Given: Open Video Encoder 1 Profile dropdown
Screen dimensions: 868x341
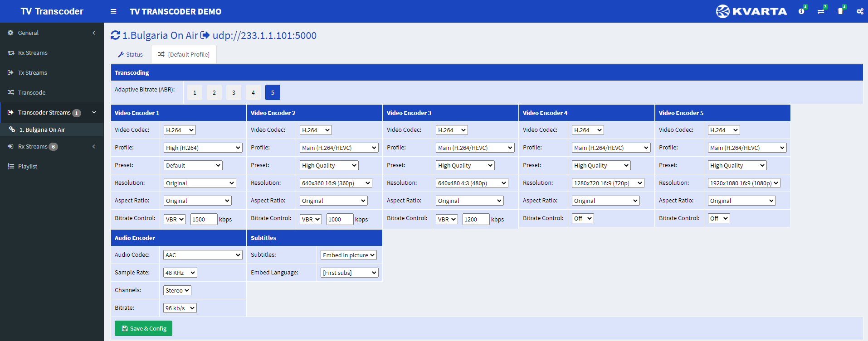Looking at the screenshot, I should coord(203,148).
